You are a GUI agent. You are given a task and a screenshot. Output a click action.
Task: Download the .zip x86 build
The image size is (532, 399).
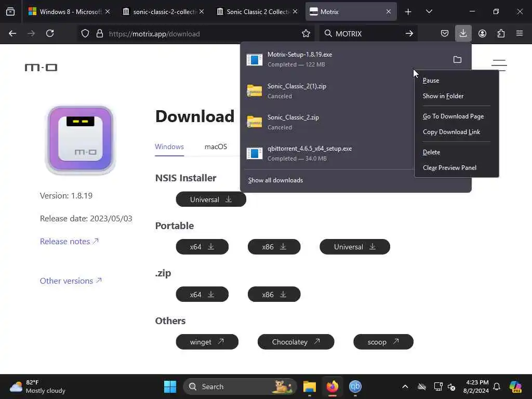(274, 295)
